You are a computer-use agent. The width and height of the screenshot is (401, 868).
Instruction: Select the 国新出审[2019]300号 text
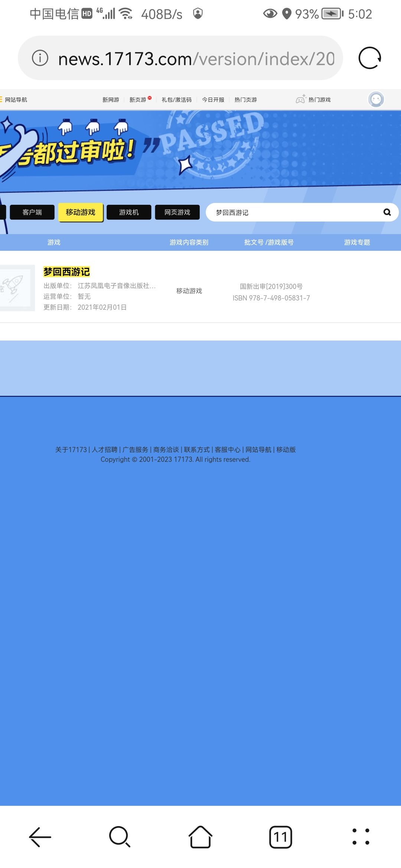pos(271,286)
